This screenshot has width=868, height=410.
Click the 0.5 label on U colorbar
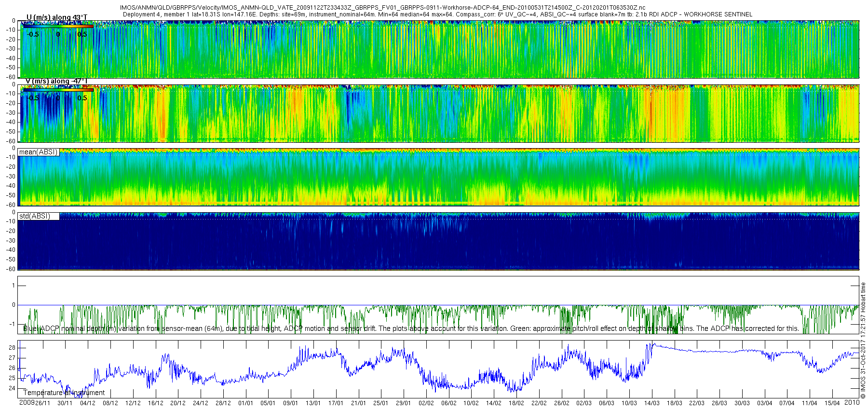82,34
